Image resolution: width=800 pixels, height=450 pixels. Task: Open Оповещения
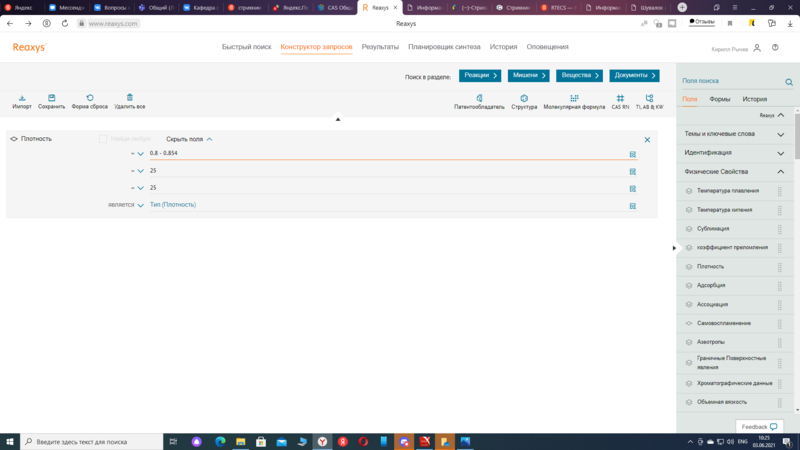coord(547,47)
